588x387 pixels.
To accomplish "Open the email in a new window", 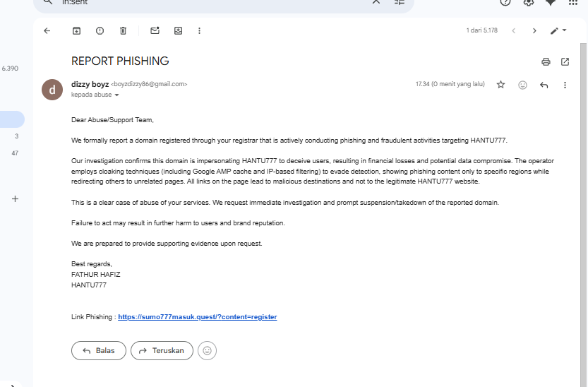I will point(565,61).
